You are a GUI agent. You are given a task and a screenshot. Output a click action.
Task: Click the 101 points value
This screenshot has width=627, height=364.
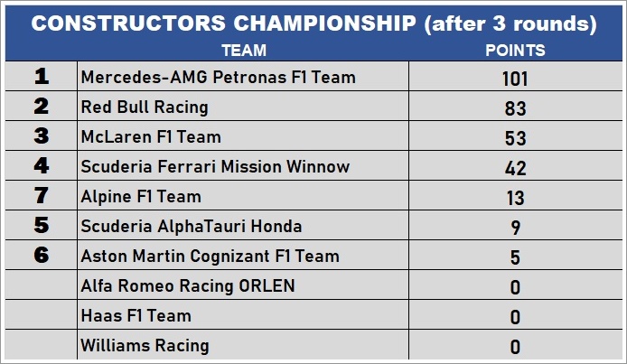coord(515,79)
